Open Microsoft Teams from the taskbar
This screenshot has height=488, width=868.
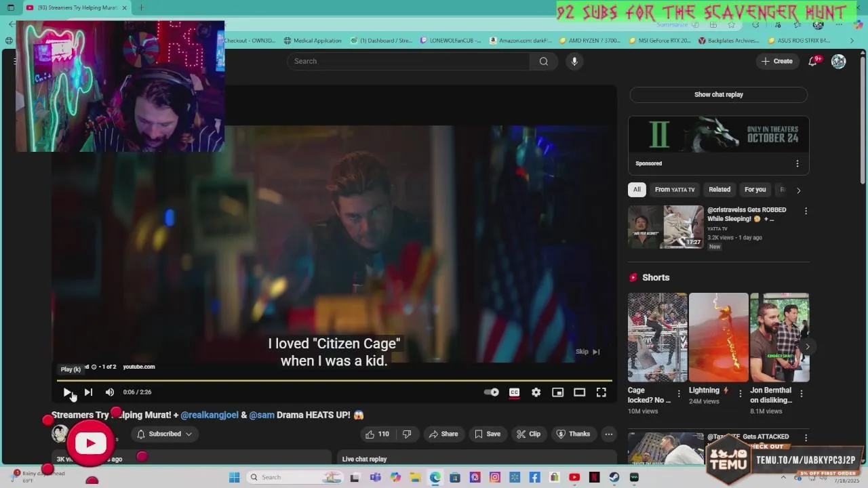tap(375, 477)
